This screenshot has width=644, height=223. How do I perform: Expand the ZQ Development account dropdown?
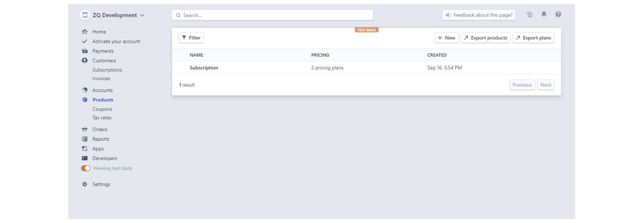[142, 15]
